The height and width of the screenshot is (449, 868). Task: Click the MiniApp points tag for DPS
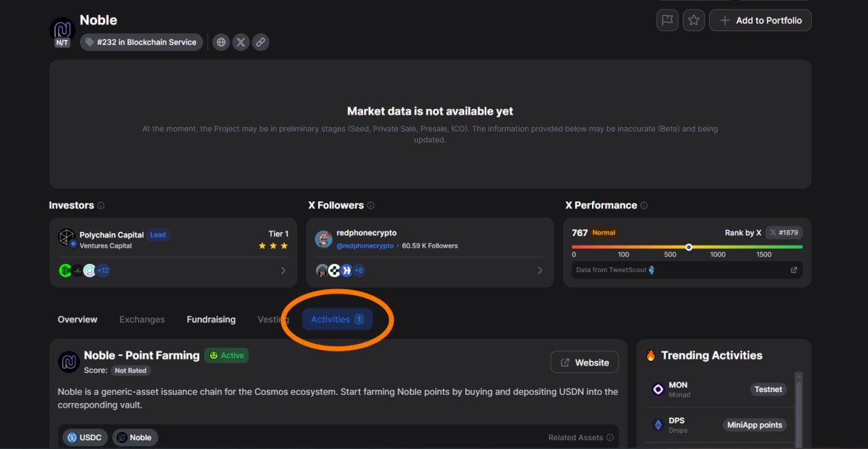(x=755, y=425)
